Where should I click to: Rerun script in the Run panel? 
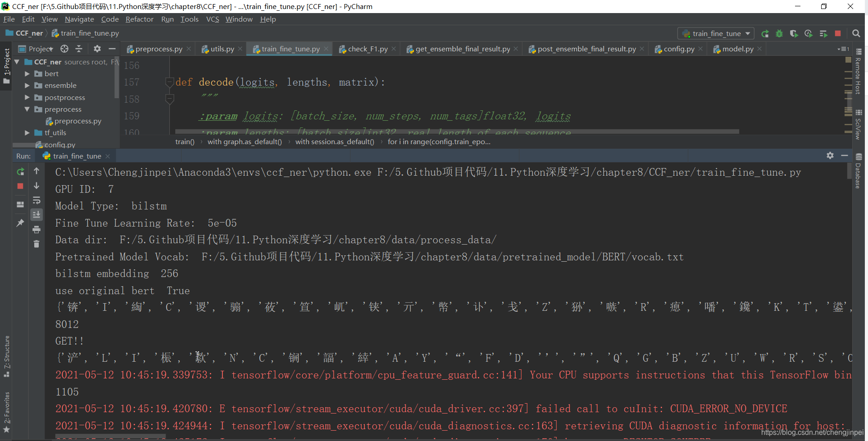click(x=20, y=172)
